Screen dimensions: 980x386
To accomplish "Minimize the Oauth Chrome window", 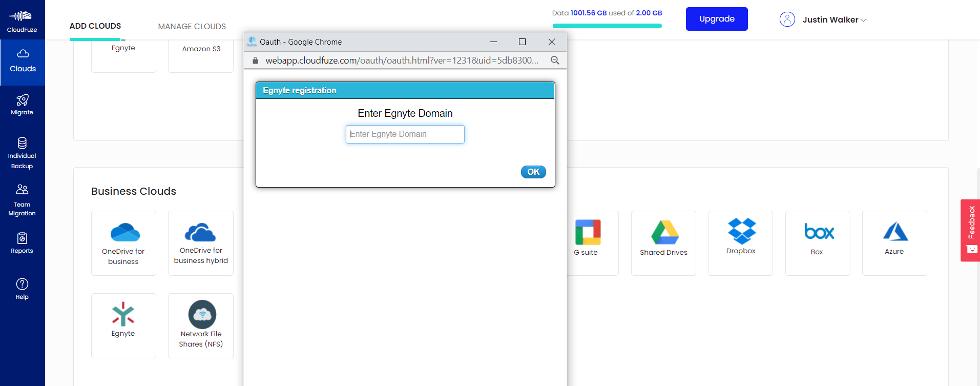I will point(493,42).
